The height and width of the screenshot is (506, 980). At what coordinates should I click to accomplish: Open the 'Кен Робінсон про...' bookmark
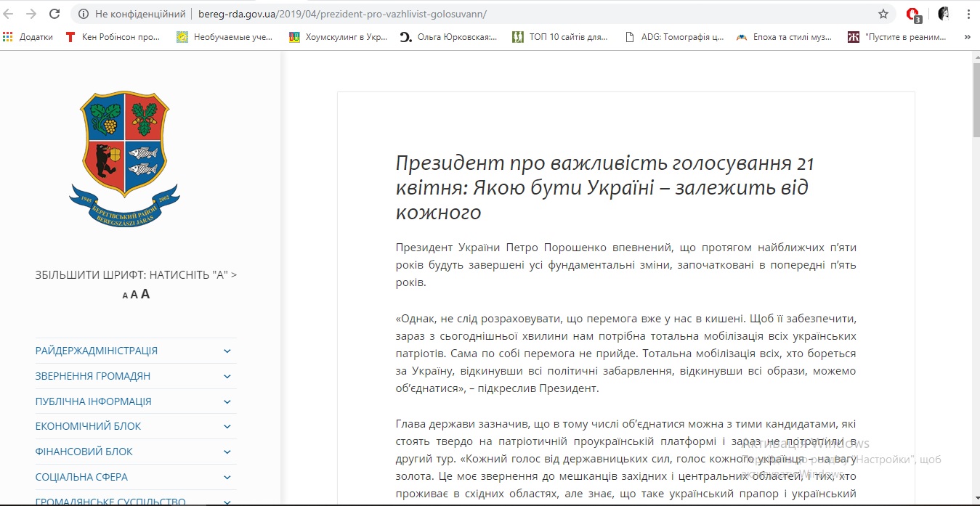click(113, 37)
